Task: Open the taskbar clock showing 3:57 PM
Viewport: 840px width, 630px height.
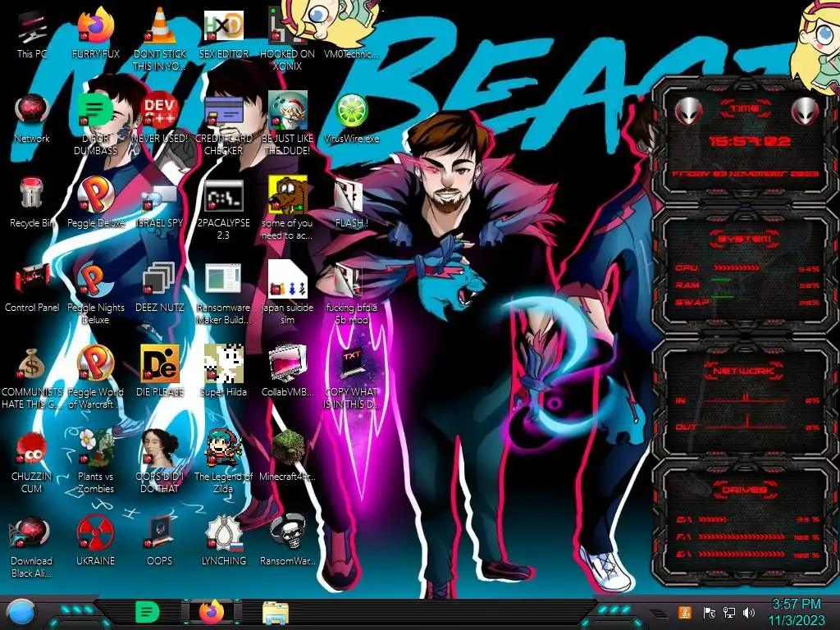Action: pos(796,612)
